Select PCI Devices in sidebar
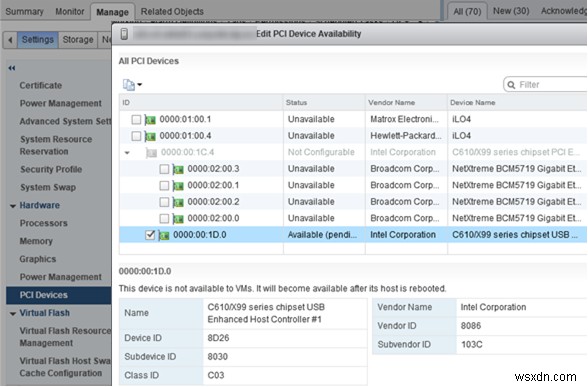588x387 pixels. pos(59,296)
